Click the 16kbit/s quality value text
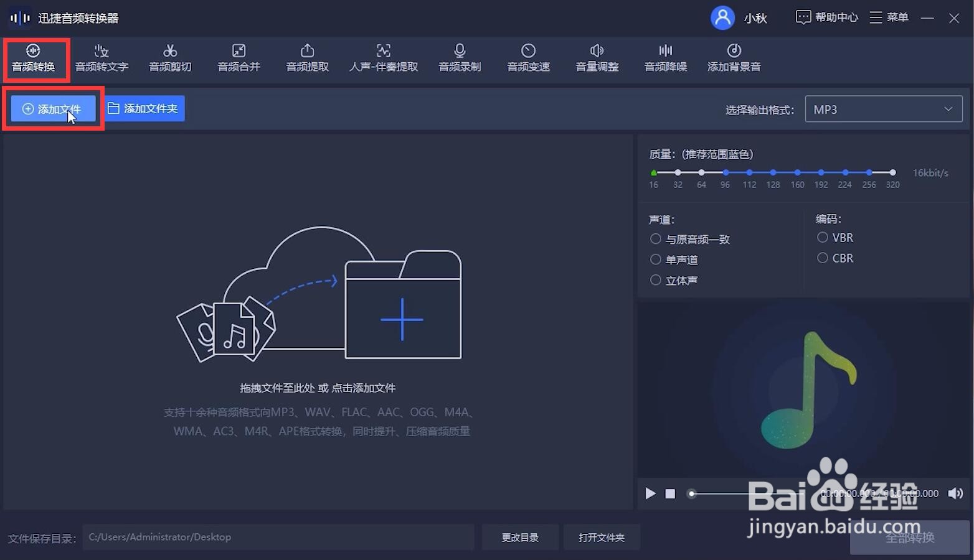 [x=930, y=173]
